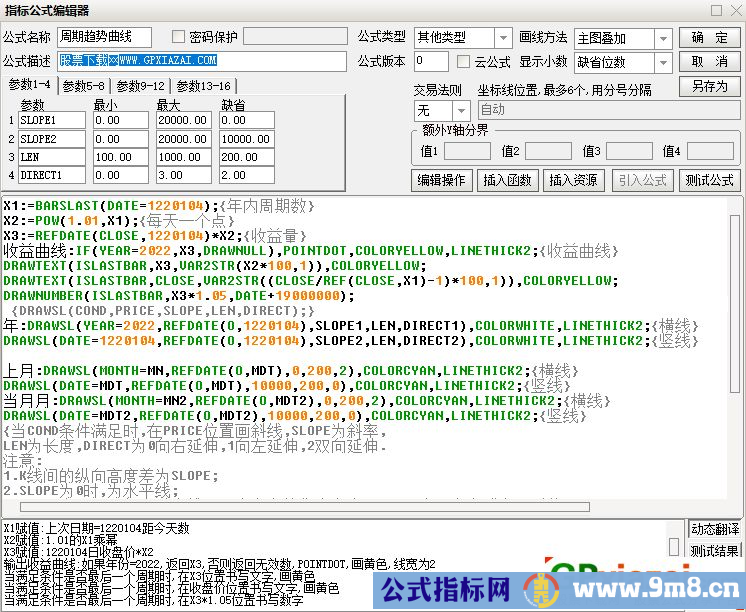Click the 测试公式 button

point(709,180)
